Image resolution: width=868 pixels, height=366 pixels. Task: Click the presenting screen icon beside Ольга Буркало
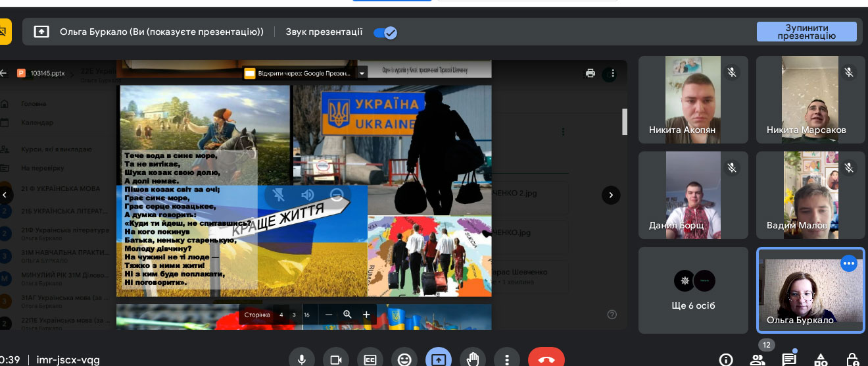coord(41,32)
